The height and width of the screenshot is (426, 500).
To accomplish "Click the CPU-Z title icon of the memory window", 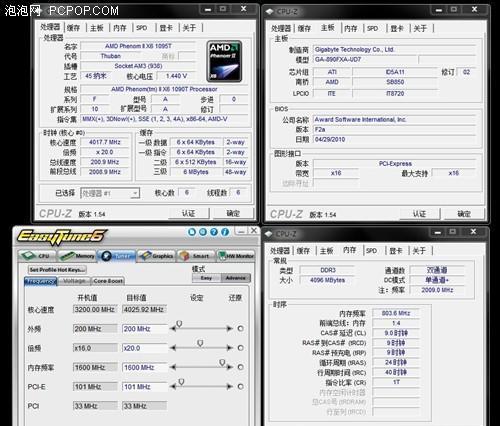I will (x=268, y=234).
